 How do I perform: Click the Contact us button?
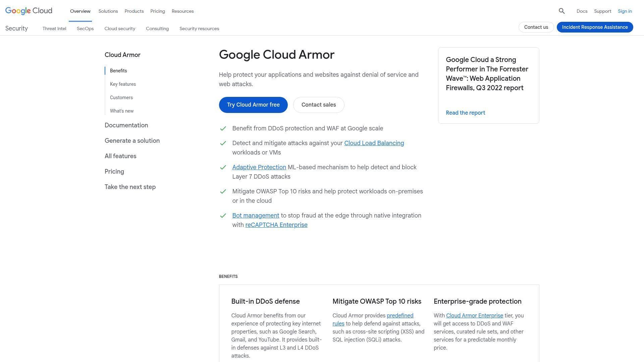click(x=536, y=27)
